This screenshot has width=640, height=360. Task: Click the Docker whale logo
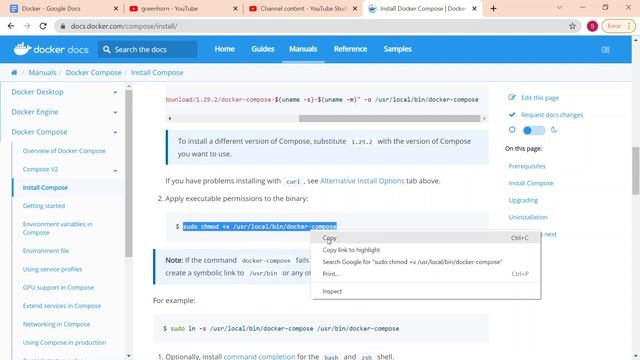point(22,49)
